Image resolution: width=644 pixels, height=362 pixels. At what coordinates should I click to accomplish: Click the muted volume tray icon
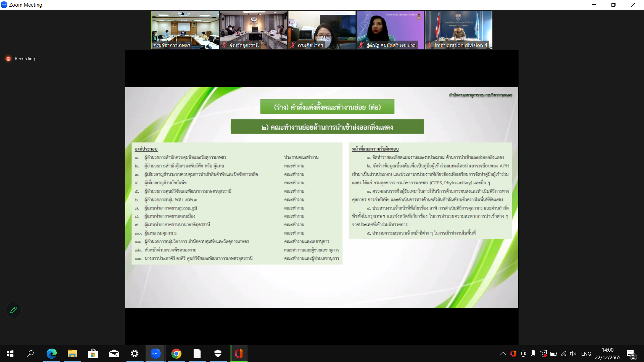573,354
